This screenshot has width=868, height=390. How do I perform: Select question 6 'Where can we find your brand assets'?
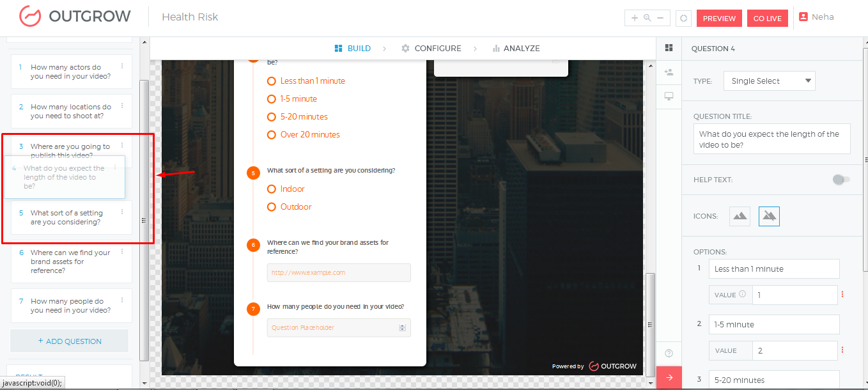[x=71, y=261]
